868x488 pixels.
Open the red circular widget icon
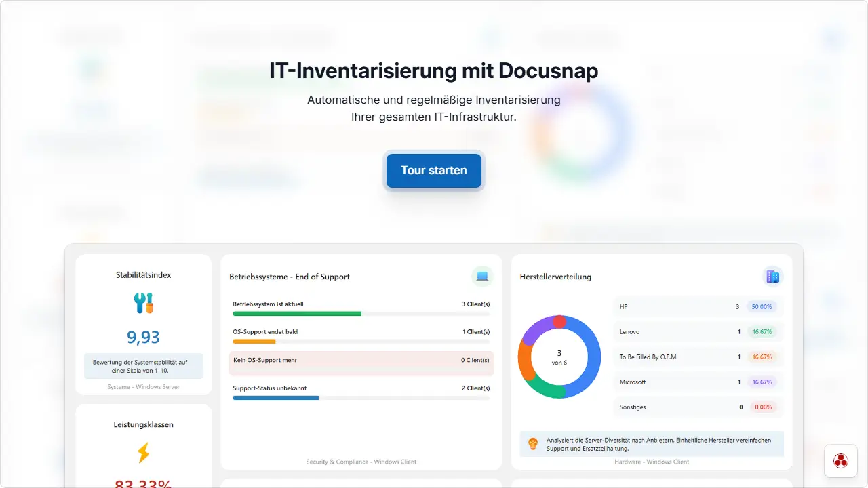click(x=841, y=461)
